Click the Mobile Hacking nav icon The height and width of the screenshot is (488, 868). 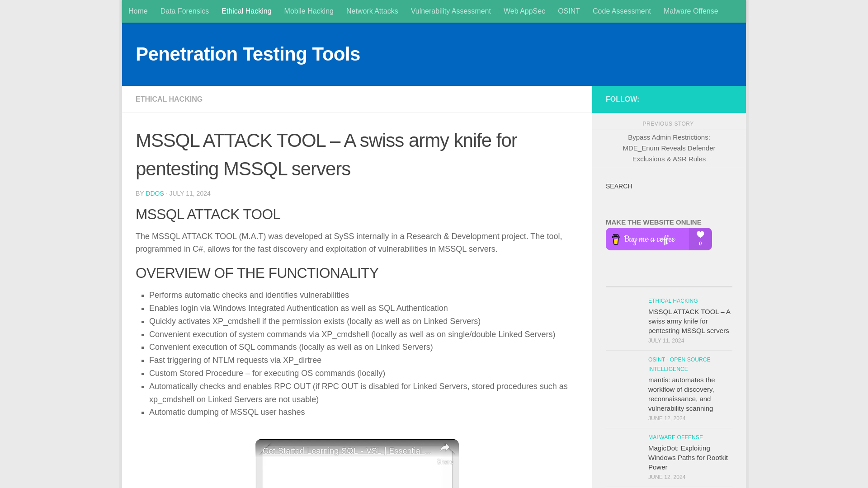pos(309,11)
